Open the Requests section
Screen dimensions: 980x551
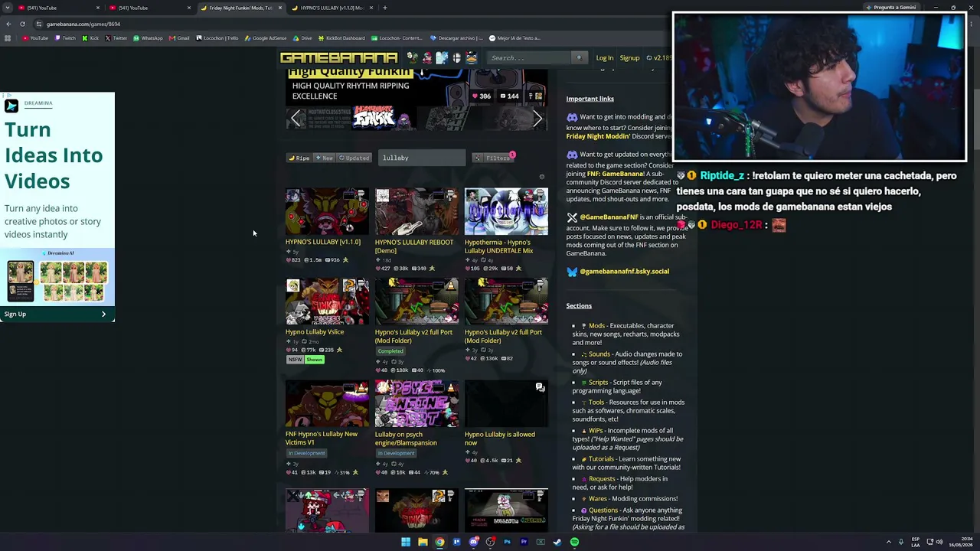coord(602,479)
